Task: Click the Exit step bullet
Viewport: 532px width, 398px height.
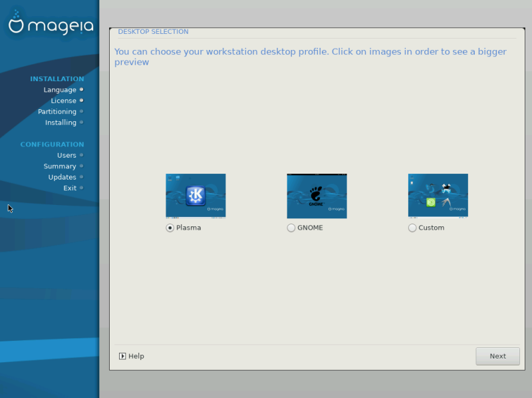Action: (81, 188)
